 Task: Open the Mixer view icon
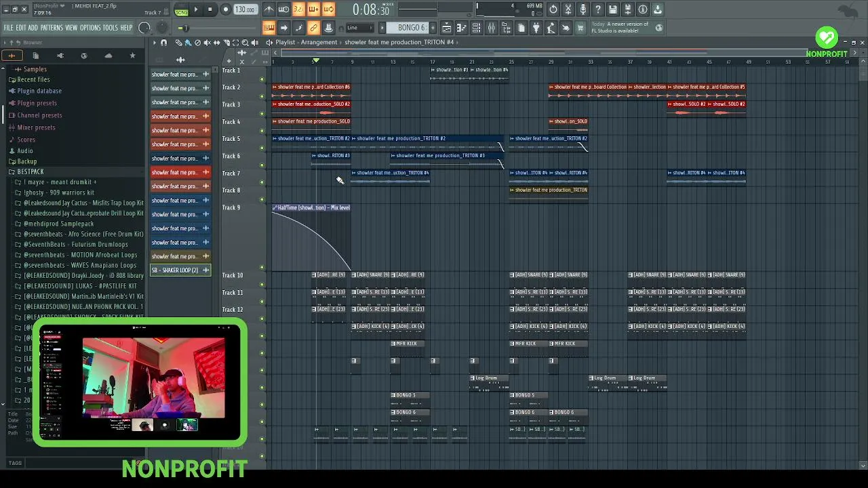491,28
